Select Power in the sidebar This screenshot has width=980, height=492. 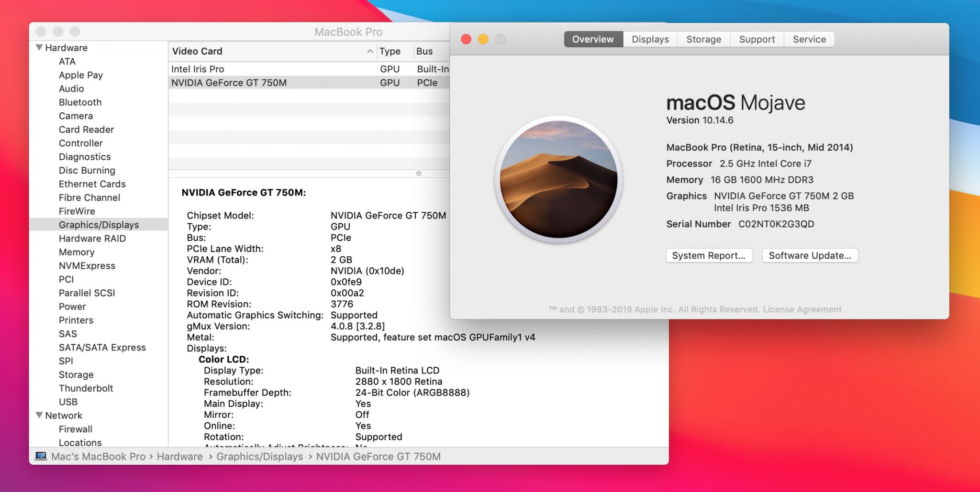tap(72, 306)
